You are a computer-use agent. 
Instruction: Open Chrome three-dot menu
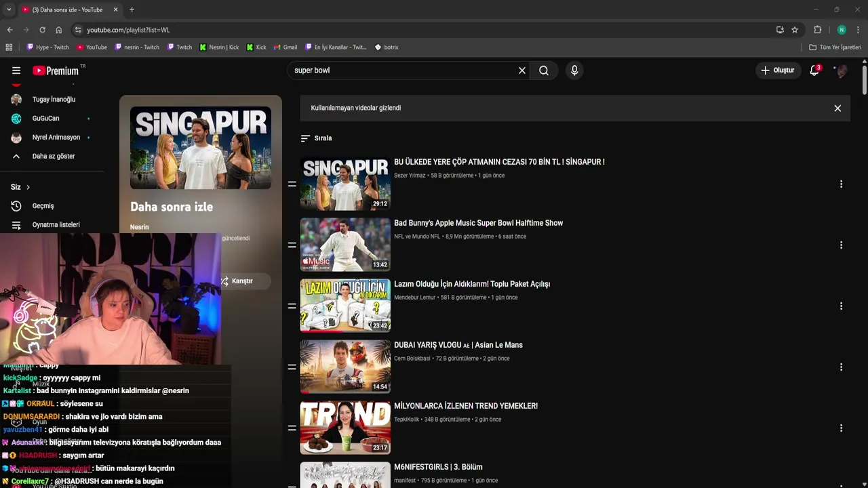click(858, 30)
